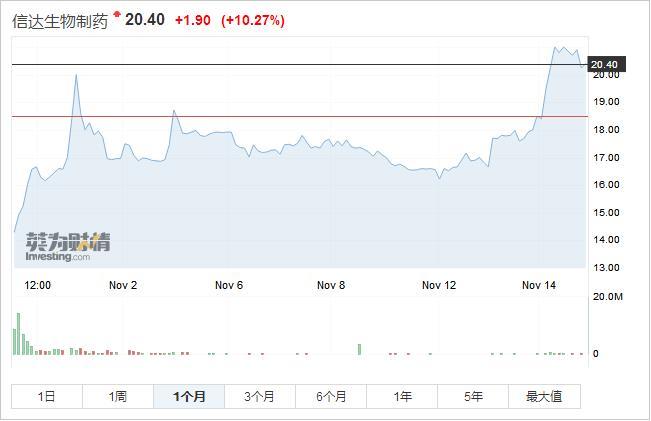
Task: Click the Nov 8 date label
Action: 331,285
